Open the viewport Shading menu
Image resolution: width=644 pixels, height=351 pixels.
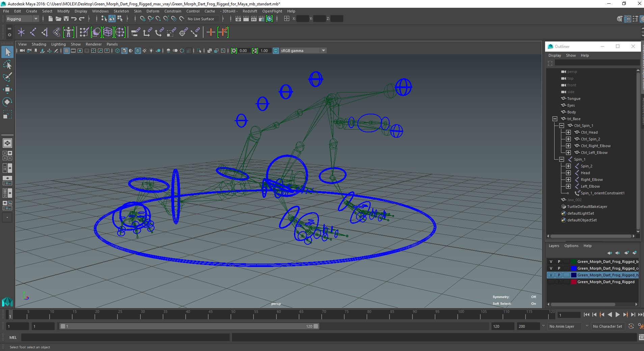click(39, 44)
